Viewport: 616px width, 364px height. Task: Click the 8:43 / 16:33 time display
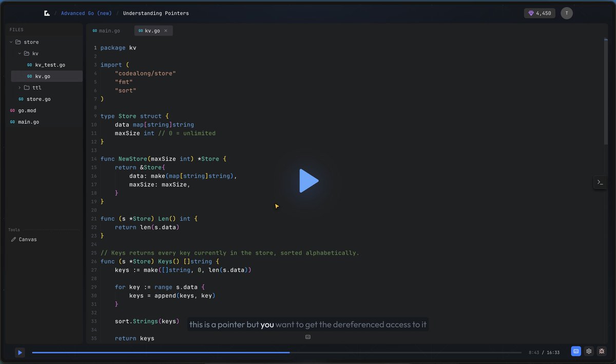point(544,352)
